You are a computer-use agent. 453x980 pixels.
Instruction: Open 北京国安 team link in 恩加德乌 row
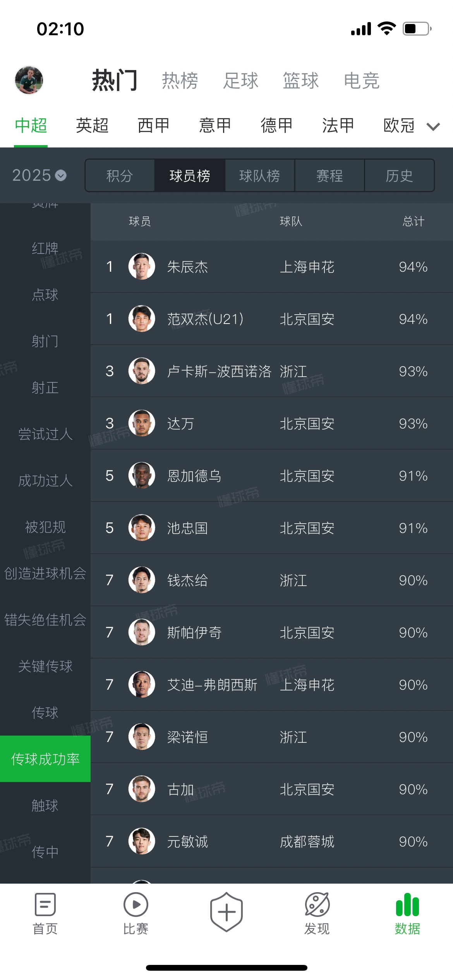307,476
